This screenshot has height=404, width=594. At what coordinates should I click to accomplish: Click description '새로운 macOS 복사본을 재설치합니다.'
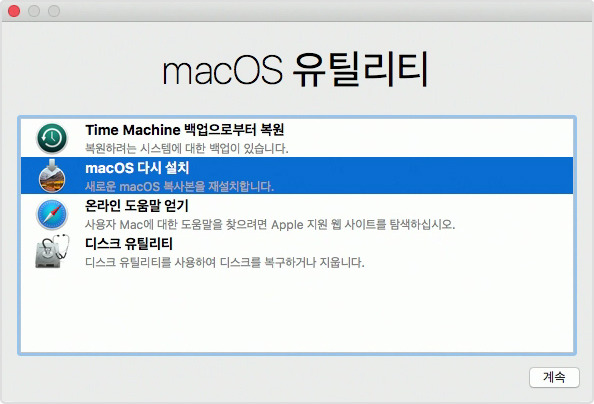(x=180, y=186)
